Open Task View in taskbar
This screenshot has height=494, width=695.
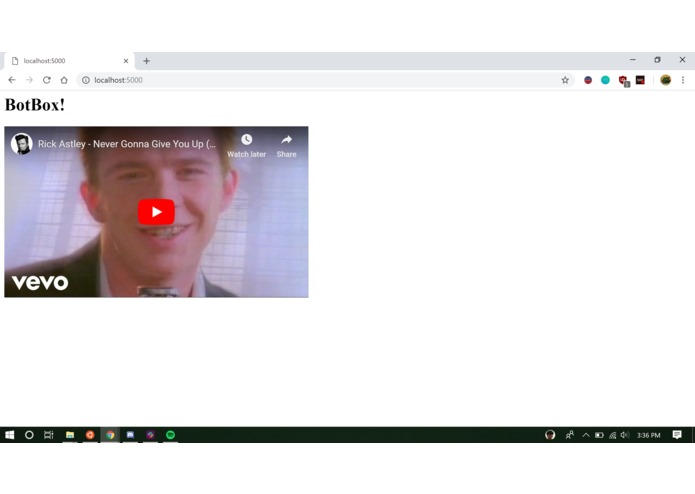[49, 435]
